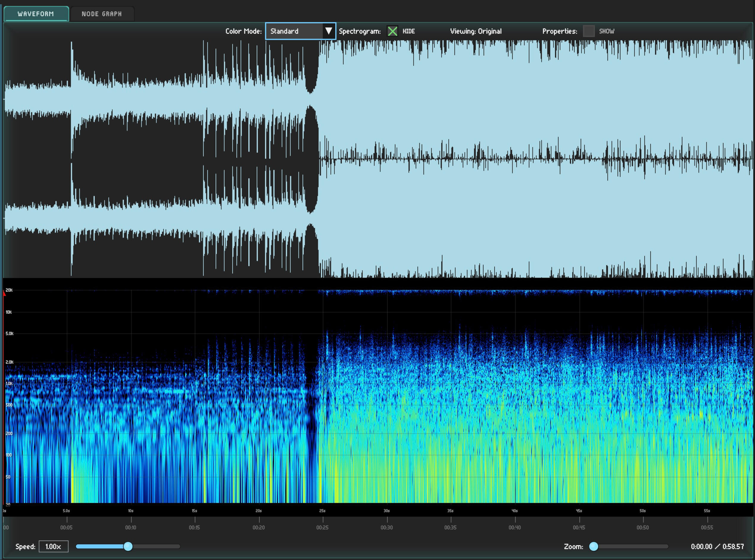Click the HIDE label next to Spectrogram
The width and height of the screenshot is (755, 560).
pyautogui.click(x=408, y=31)
